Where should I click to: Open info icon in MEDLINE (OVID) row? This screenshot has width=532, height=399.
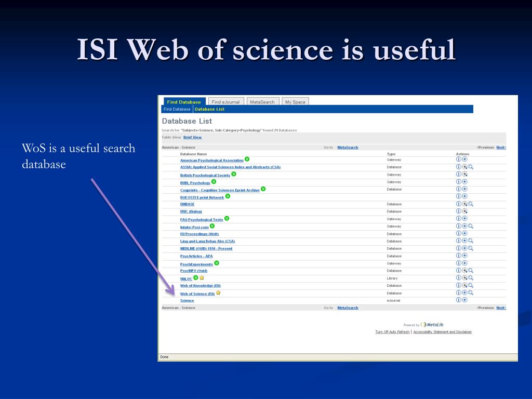[458, 248]
